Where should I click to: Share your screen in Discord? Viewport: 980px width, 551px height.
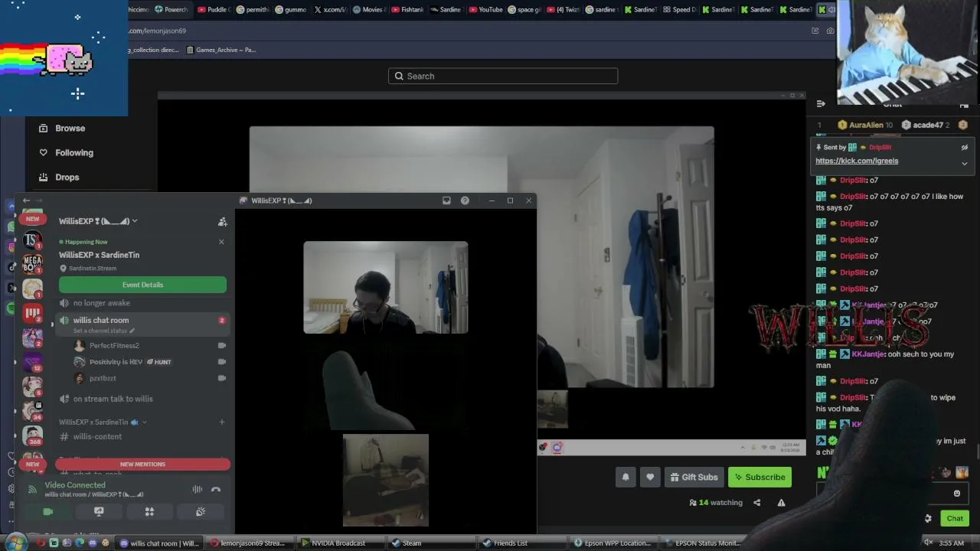pyautogui.click(x=99, y=512)
